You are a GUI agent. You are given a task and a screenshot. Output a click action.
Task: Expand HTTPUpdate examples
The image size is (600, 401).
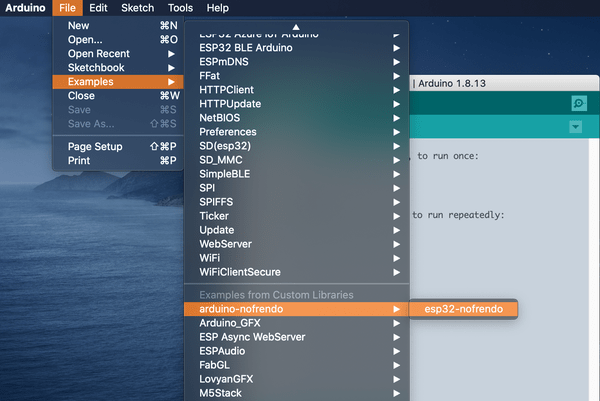297,104
